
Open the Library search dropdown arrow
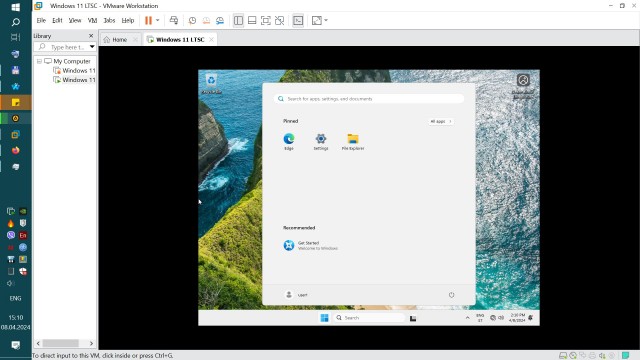(92, 47)
